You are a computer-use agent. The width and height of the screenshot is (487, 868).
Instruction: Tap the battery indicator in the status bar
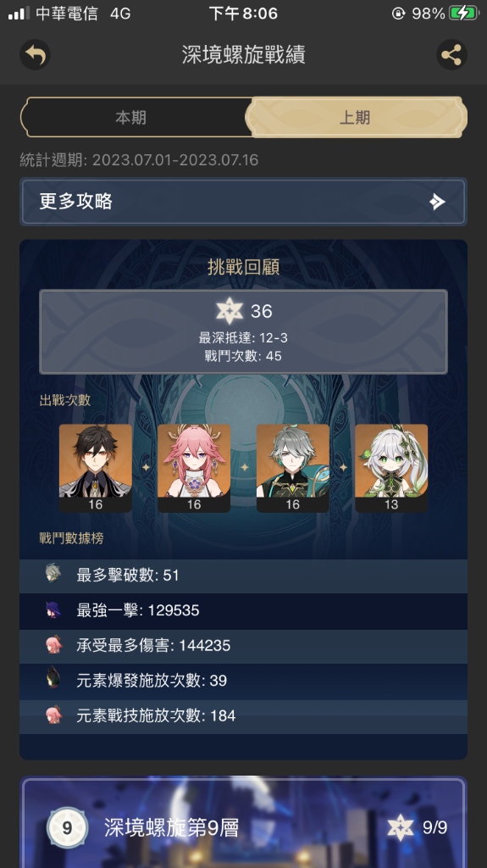(x=464, y=14)
